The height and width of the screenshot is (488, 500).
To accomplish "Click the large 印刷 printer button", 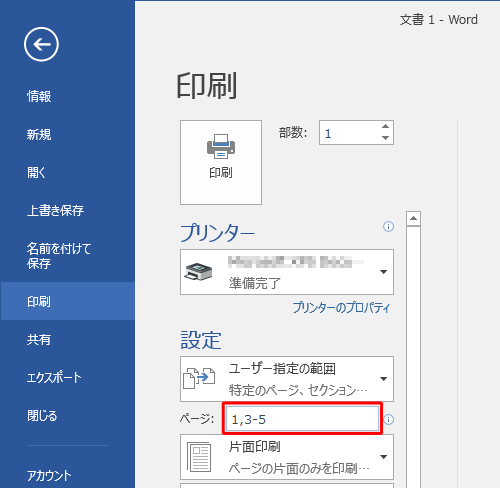I will coord(221,162).
